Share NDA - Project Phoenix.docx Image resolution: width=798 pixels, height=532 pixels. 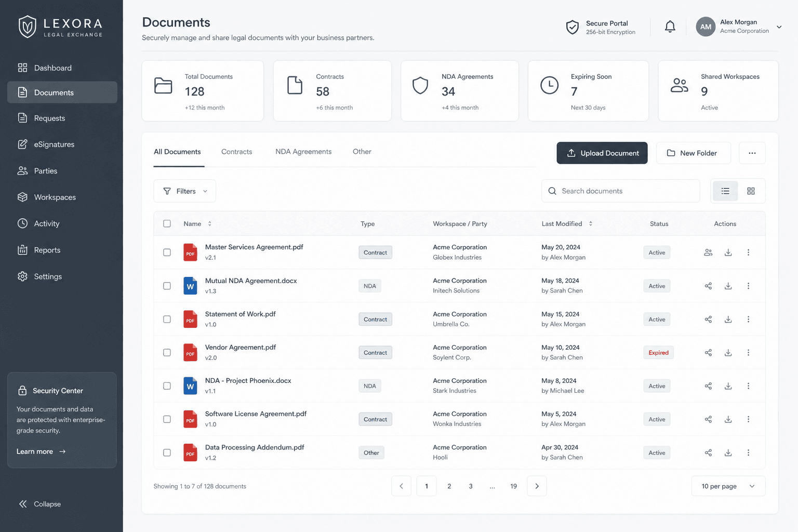[708, 386]
